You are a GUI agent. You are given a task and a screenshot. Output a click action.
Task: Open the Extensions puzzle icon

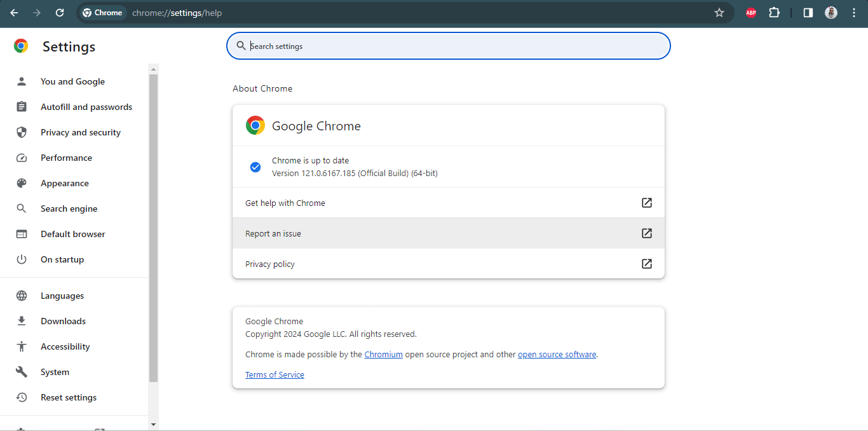[774, 13]
